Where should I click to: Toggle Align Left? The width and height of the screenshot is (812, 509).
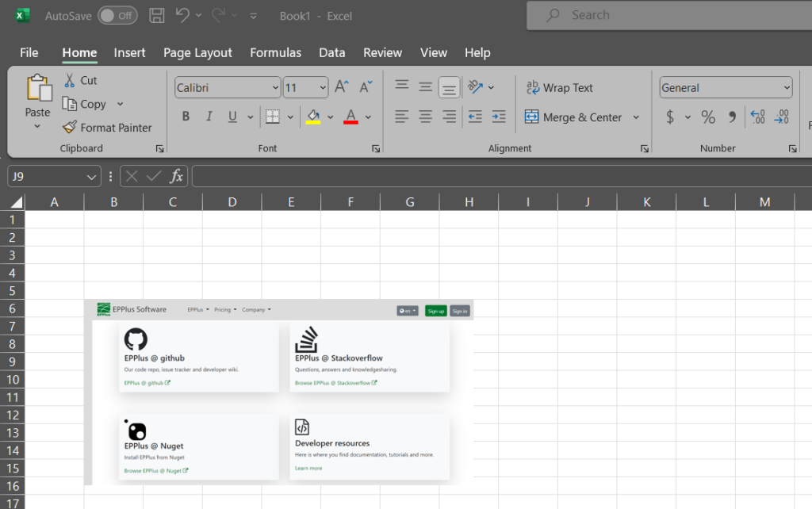401,117
